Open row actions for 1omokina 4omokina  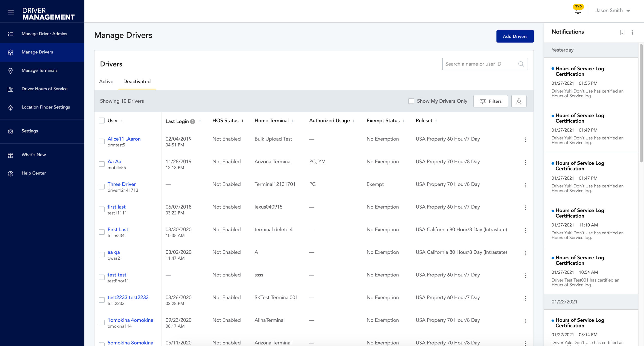tap(525, 321)
